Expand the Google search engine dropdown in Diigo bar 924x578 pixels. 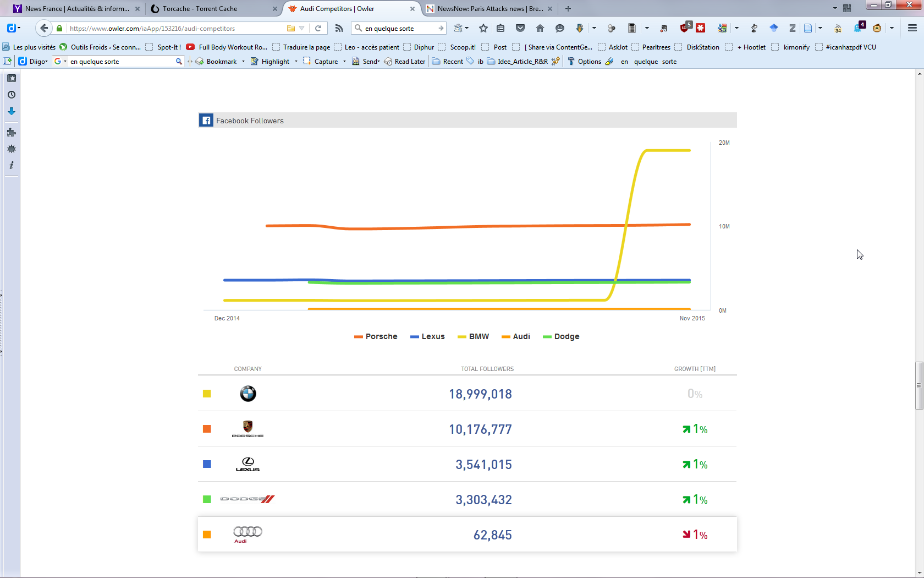tap(65, 62)
